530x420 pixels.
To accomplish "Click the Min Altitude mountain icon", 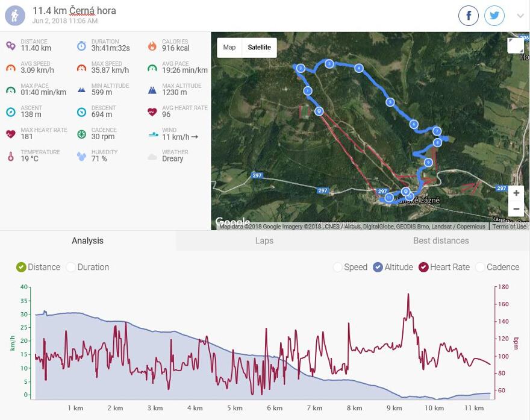I will point(81,90).
